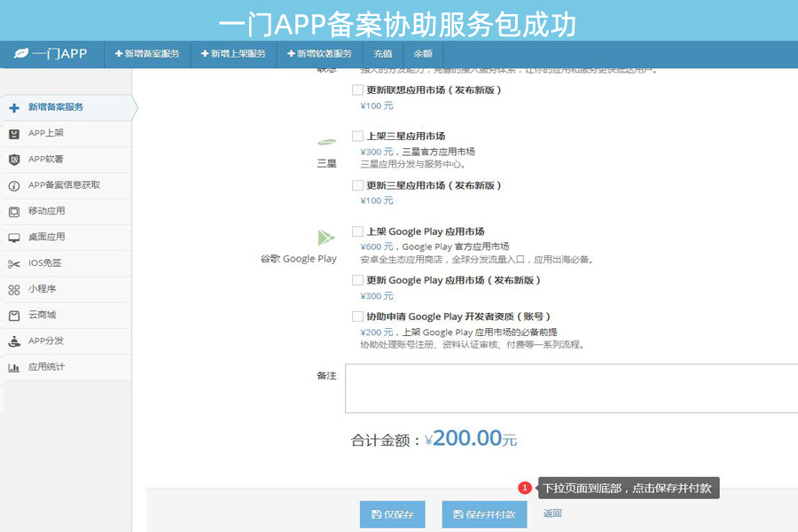Click the ¥100 元 price under 更新联想应用市场
This screenshot has height=532, width=798.
click(377, 106)
